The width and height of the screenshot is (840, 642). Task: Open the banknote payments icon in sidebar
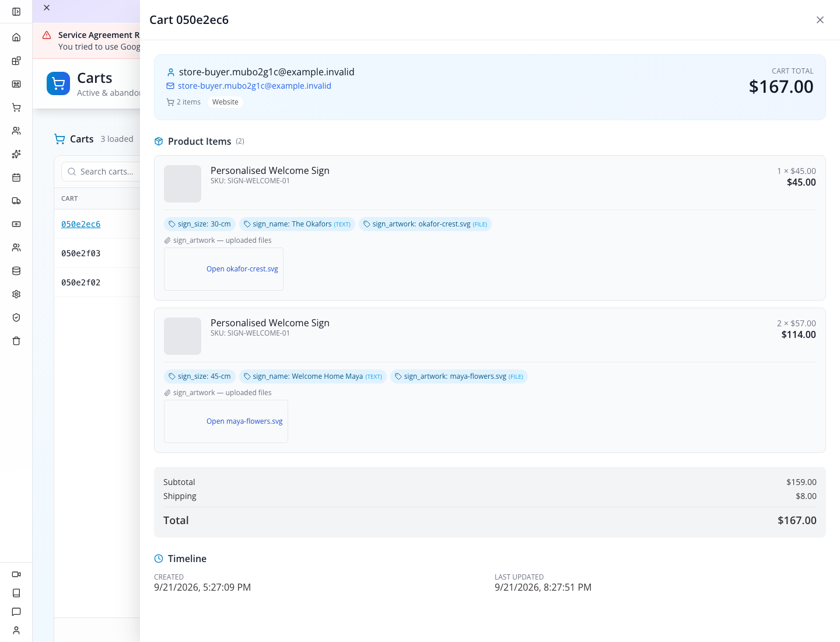(16, 224)
